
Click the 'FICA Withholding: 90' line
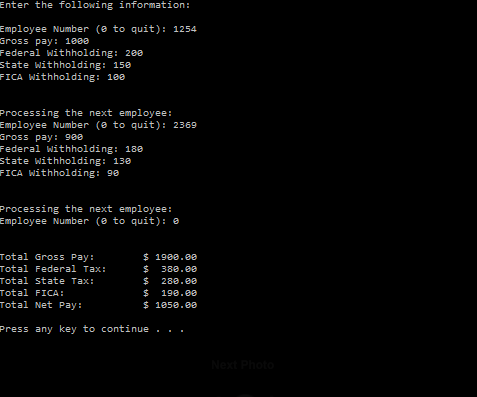[x=59, y=173]
